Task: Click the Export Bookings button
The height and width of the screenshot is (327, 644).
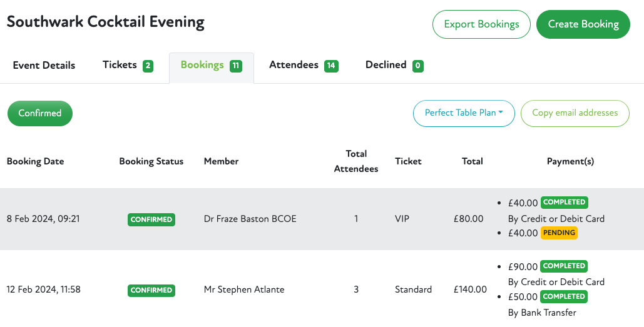Action: click(x=481, y=24)
